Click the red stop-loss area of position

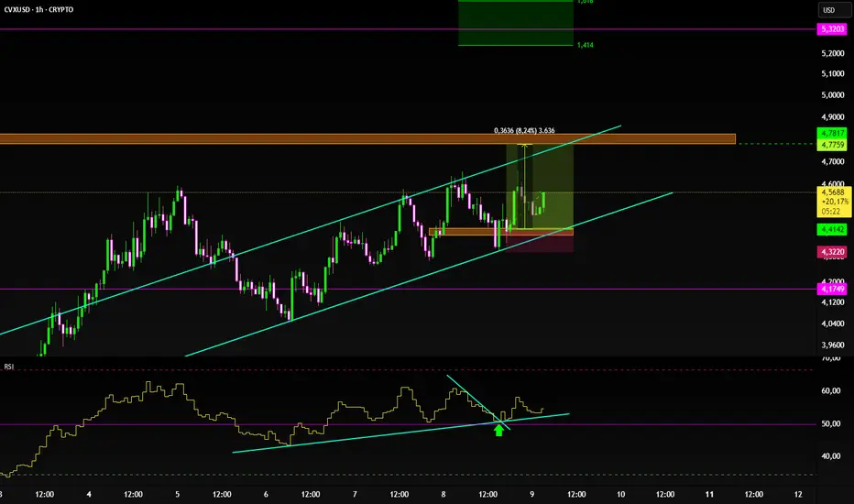pos(539,244)
